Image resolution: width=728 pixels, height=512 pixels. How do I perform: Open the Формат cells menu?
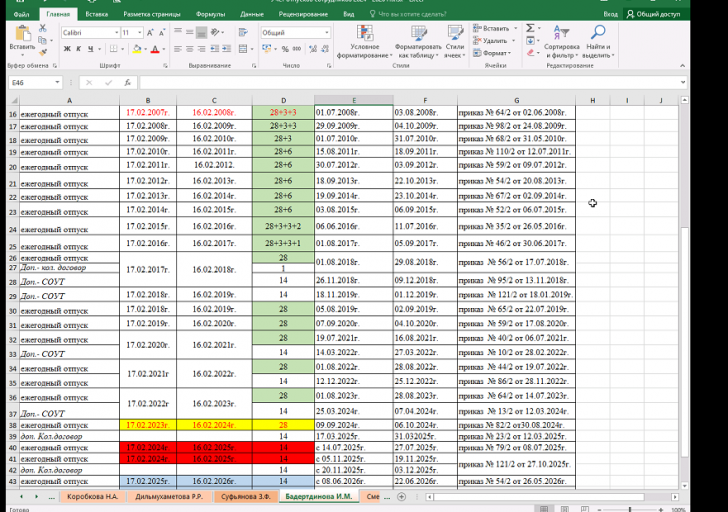[x=492, y=53]
